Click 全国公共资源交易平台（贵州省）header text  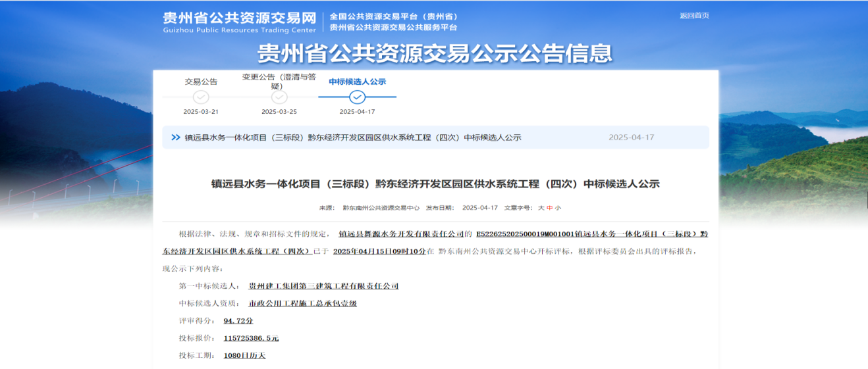(x=393, y=16)
